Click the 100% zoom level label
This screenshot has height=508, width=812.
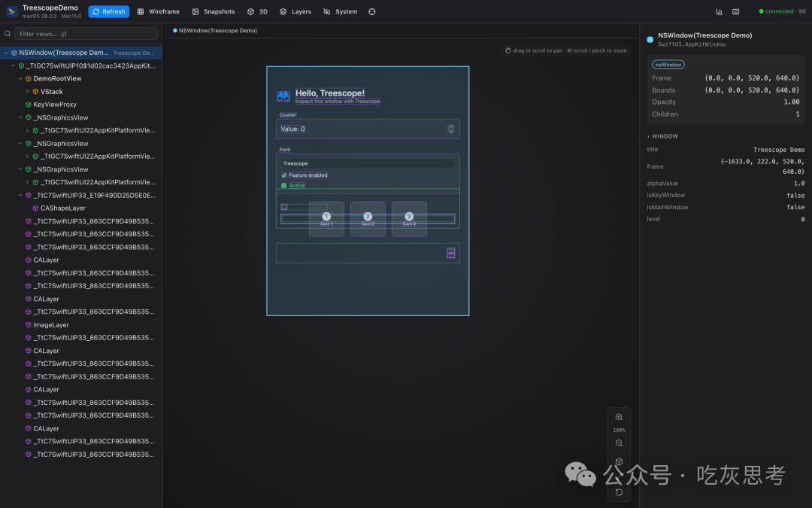coord(619,430)
